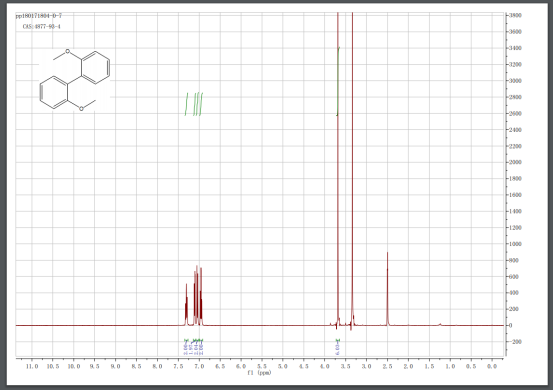The height and width of the screenshot is (391, 553).
Task: Select the 3800 intensity label on y-axis
Action: [515, 16]
